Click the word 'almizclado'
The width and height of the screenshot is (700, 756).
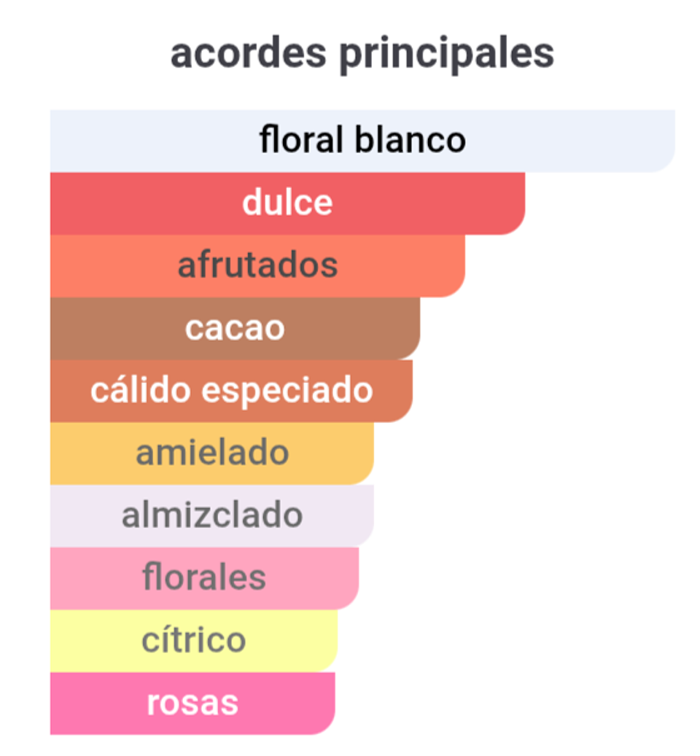coord(211,515)
